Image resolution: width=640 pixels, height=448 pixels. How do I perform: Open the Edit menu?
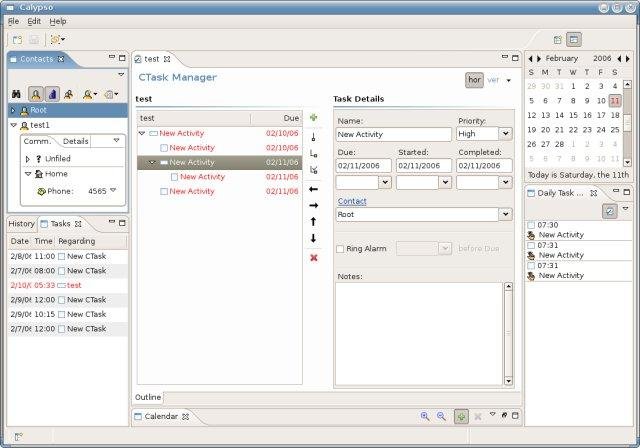tap(34, 21)
